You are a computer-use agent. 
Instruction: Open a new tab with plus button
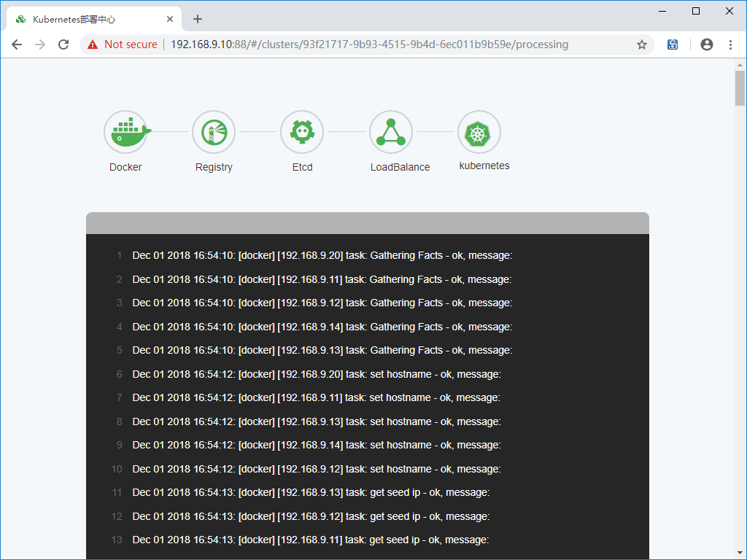(x=198, y=19)
